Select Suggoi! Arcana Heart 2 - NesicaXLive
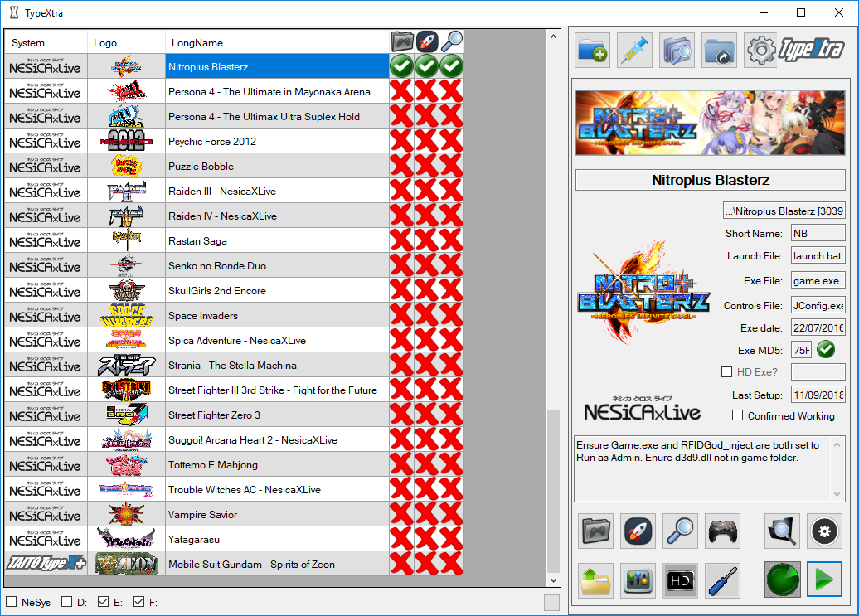 coord(277,439)
